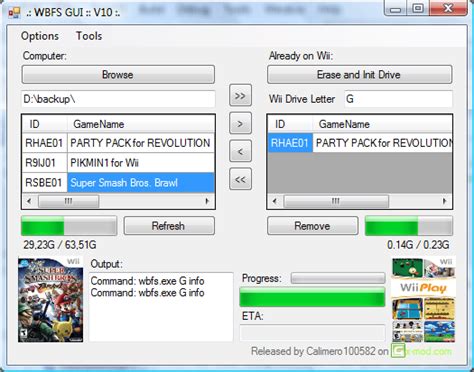
Task: Click the << copy all to computer button
Action: tap(240, 179)
